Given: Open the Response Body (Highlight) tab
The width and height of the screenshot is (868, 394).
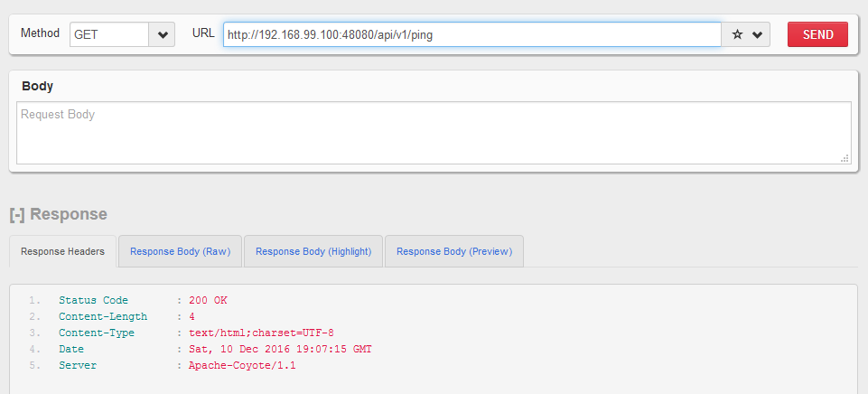Looking at the screenshot, I should 313,251.
